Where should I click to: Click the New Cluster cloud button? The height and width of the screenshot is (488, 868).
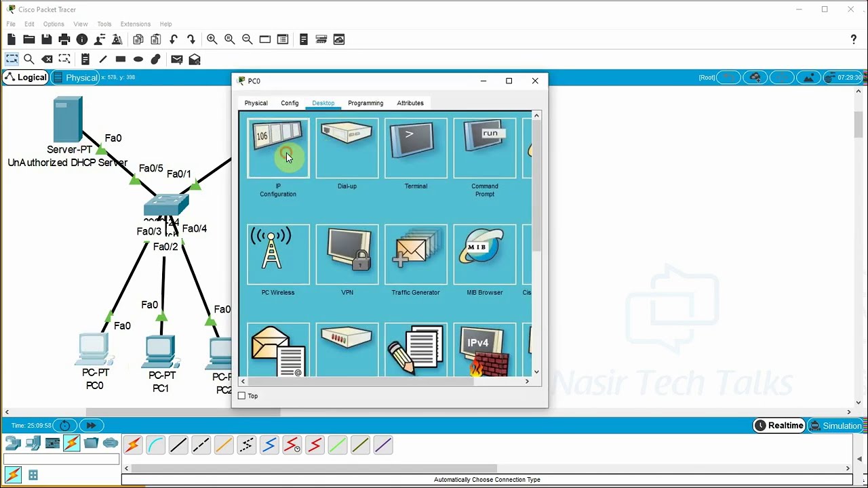point(755,77)
